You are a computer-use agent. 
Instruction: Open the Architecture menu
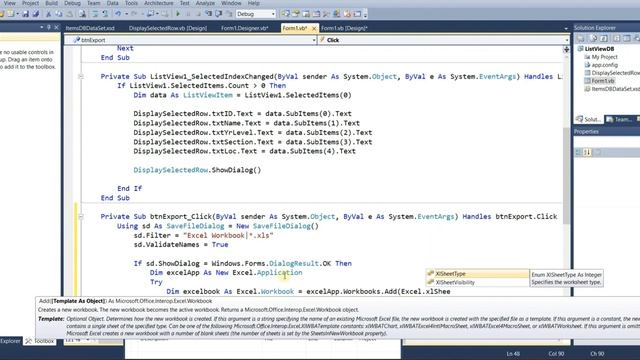(159, 3)
